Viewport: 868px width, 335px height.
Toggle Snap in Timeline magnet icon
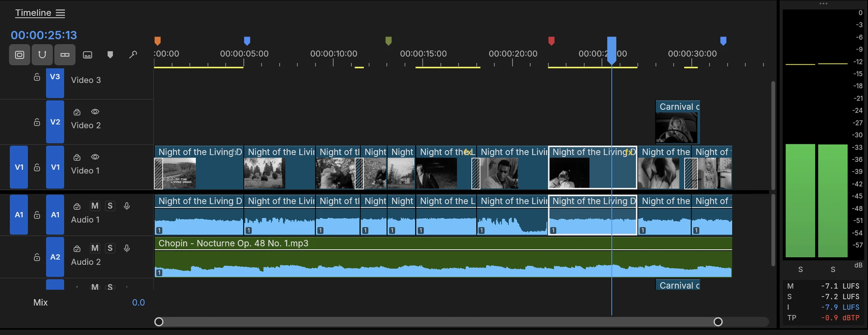point(42,55)
